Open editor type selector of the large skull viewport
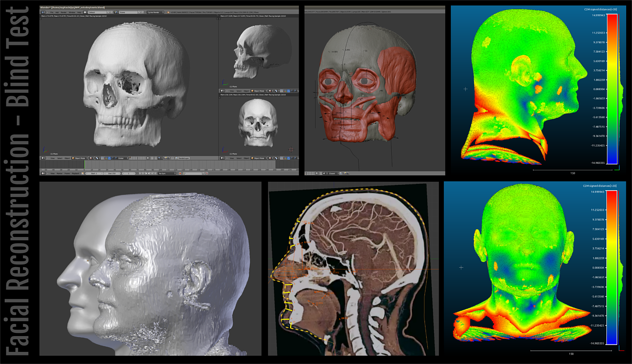This screenshot has height=364, width=632. coord(43,158)
